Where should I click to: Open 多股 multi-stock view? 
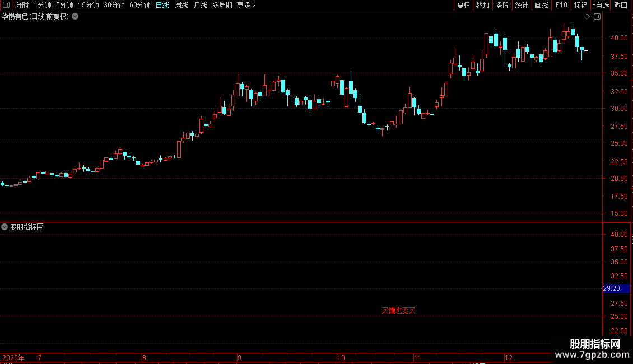(502, 5)
